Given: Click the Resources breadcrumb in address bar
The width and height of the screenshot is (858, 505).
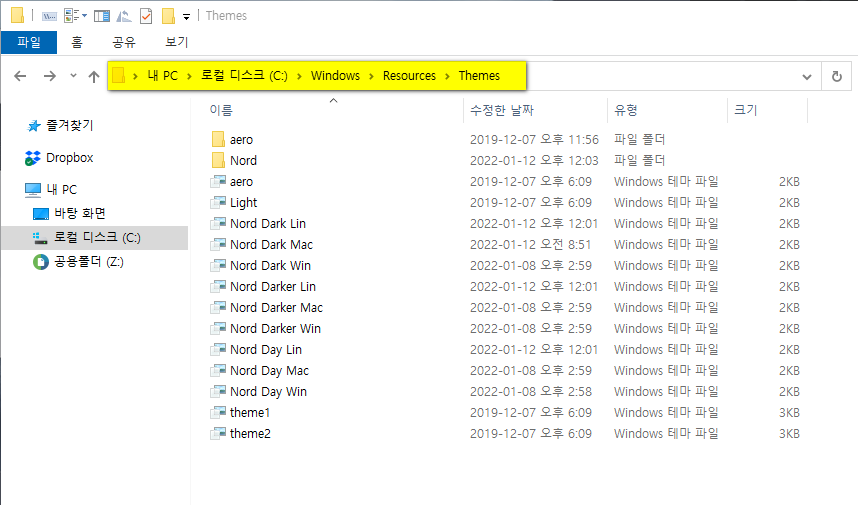Looking at the screenshot, I should point(409,76).
